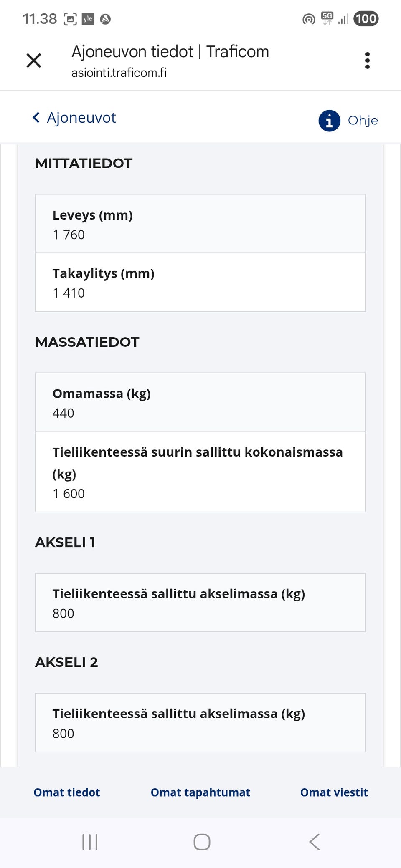Tap the asiointi.traficom.fi address text
The image size is (401, 868).
[119, 73]
